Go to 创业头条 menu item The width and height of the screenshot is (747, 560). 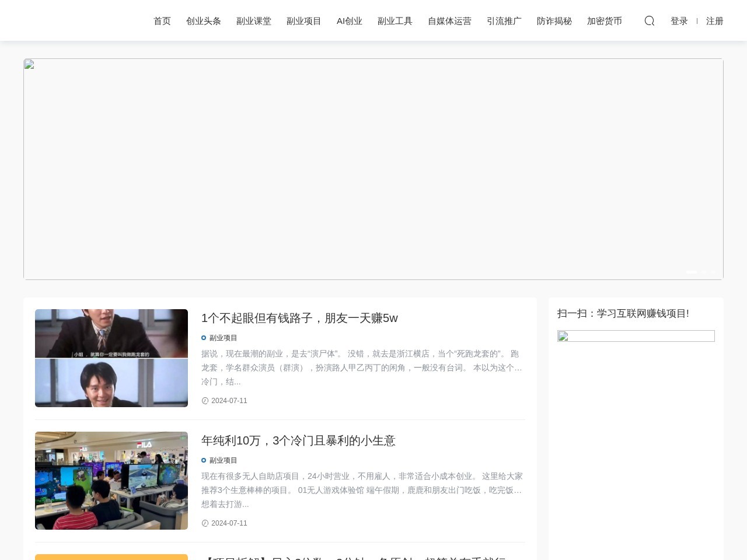pos(204,21)
